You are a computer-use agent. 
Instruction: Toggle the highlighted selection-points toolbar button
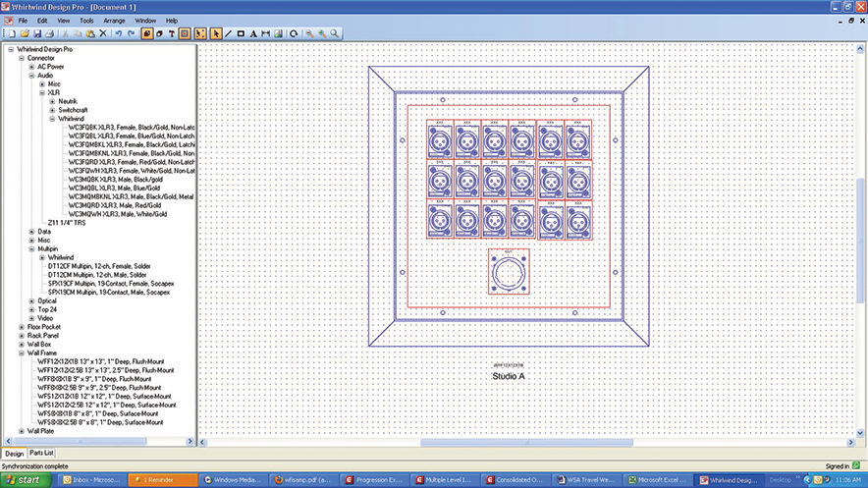(200, 33)
